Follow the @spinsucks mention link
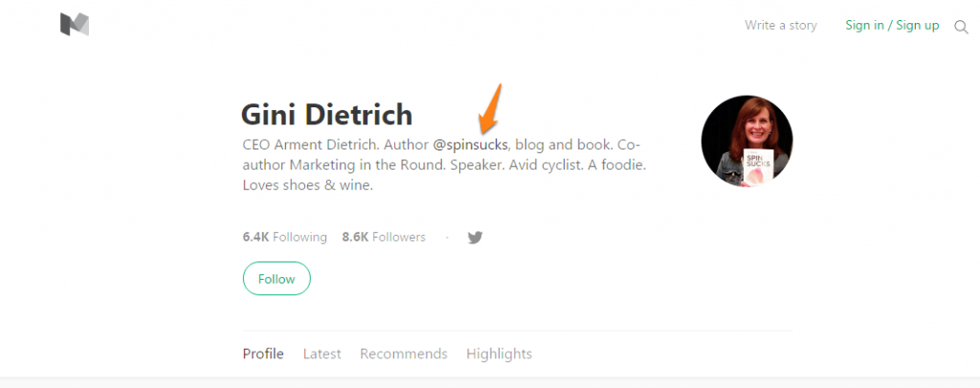This screenshot has width=980, height=388. click(x=470, y=146)
